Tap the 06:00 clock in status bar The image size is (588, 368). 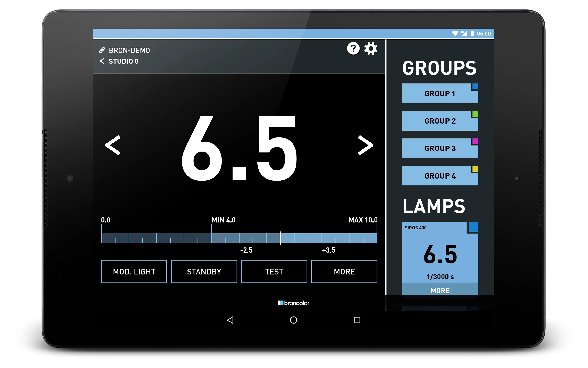click(484, 34)
